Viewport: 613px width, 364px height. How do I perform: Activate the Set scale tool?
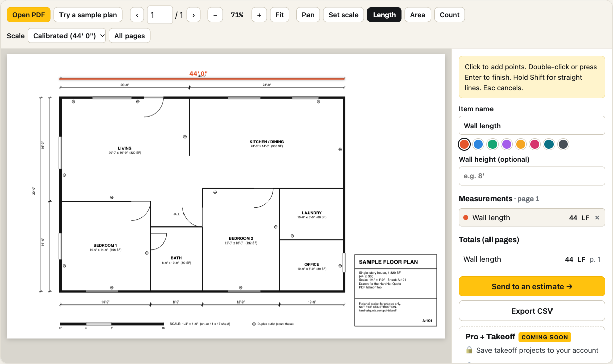click(344, 15)
